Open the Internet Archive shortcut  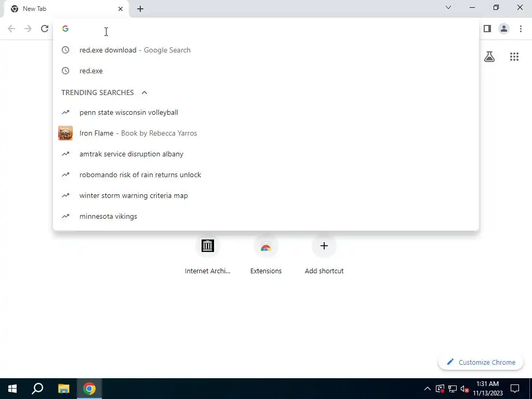208,255
